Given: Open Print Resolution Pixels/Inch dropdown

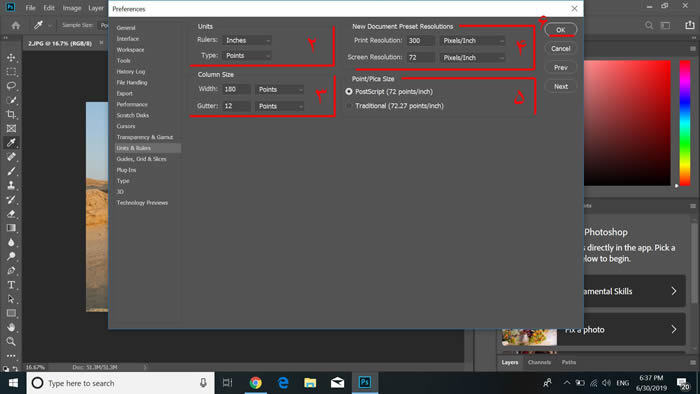Looking at the screenshot, I should (473, 41).
